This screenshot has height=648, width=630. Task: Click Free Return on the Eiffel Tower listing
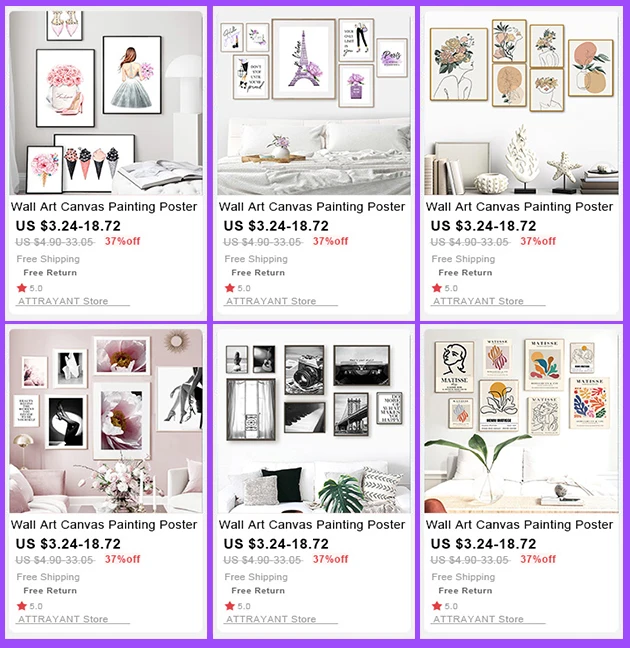(258, 273)
